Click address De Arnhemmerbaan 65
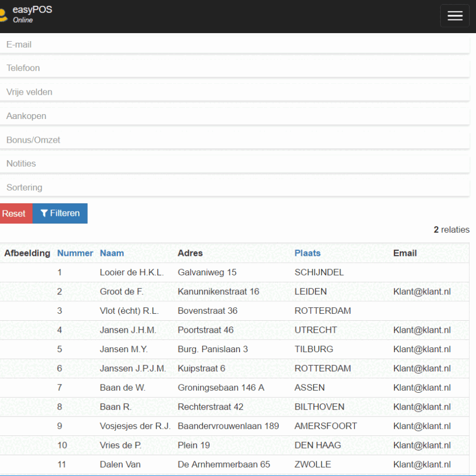Image resolution: width=476 pixels, height=476 pixels. point(224,465)
